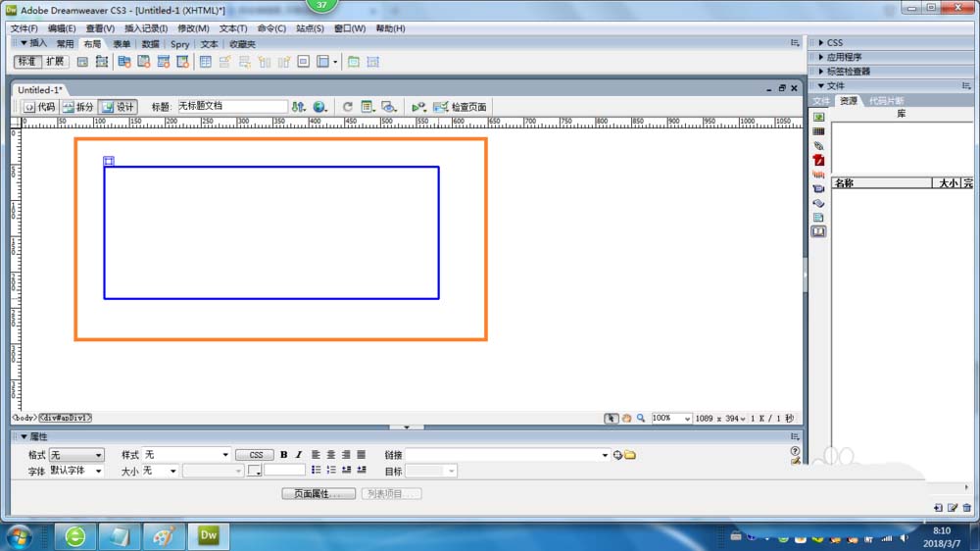Select the Colors category icon in assets panel

[x=818, y=131]
